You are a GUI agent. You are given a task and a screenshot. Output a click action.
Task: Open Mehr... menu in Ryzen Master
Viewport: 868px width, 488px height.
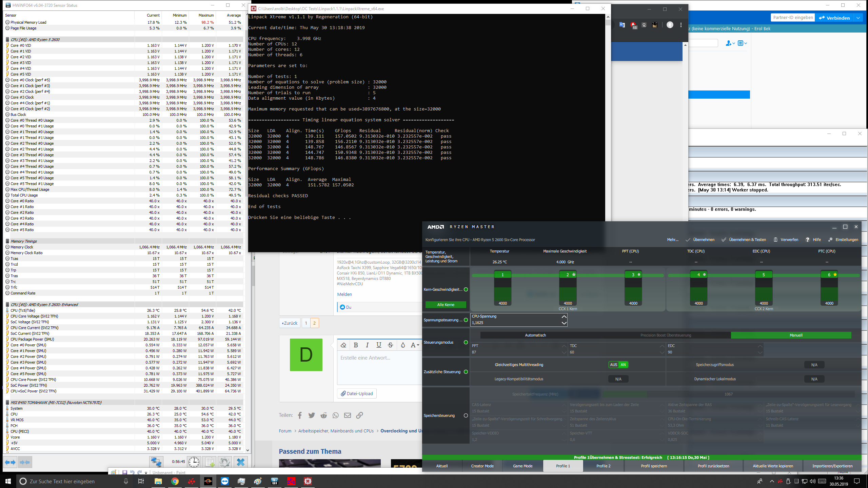[x=673, y=240]
